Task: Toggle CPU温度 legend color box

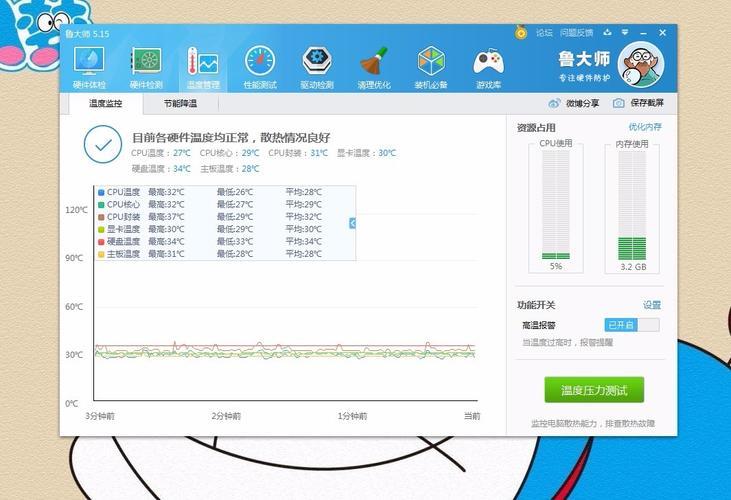Action: tap(101, 192)
